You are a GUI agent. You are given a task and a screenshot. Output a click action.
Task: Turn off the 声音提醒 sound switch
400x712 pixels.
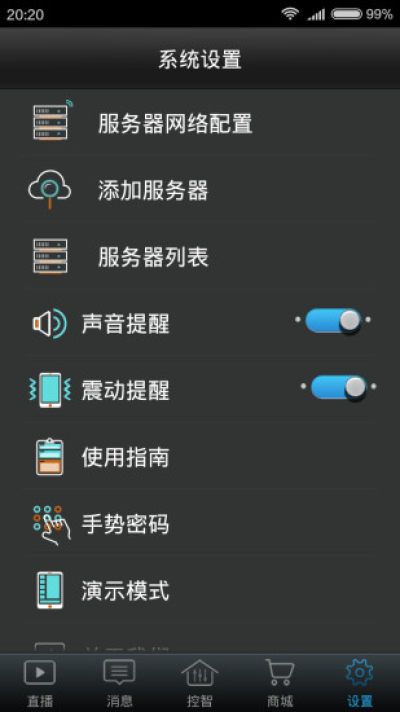click(x=333, y=321)
